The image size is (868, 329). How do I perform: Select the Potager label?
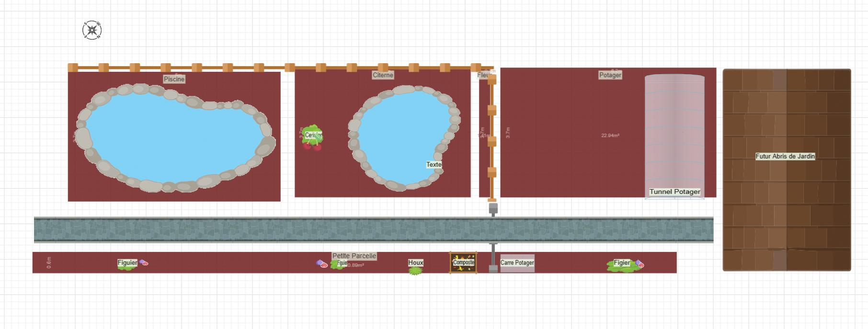tap(610, 75)
